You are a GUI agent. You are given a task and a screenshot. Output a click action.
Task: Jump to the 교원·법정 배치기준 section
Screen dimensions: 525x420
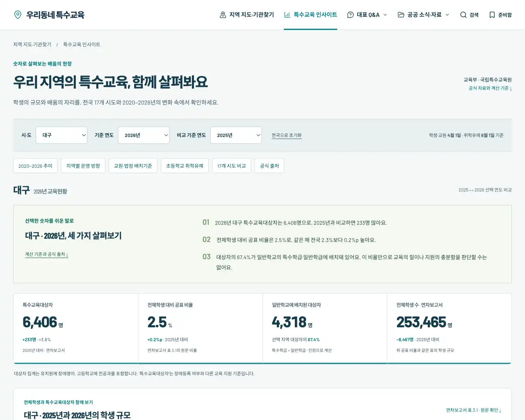click(x=133, y=166)
